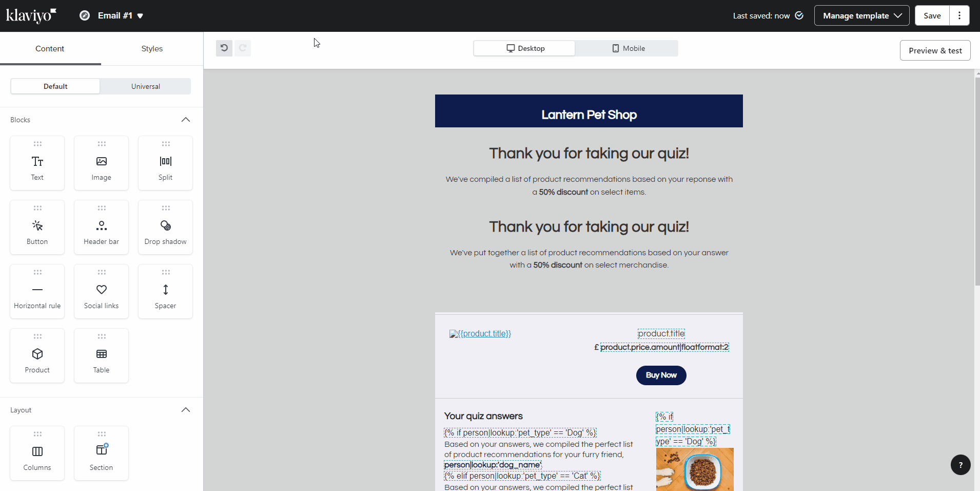Image resolution: width=980 pixels, height=491 pixels.
Task: Add a Product block
Action: pos(37,355)
